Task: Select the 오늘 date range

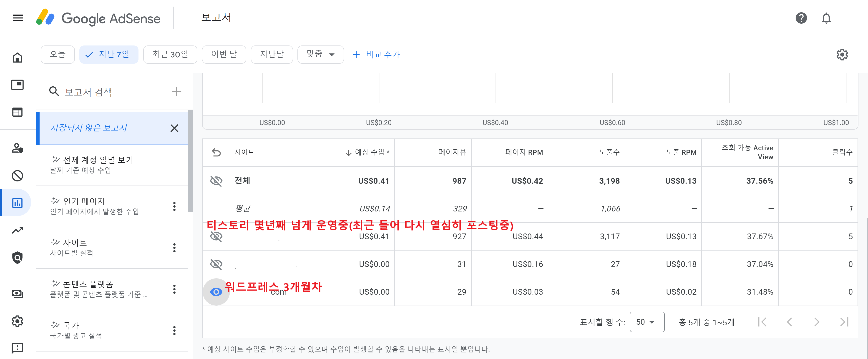Action: click(x=58, y=55)
